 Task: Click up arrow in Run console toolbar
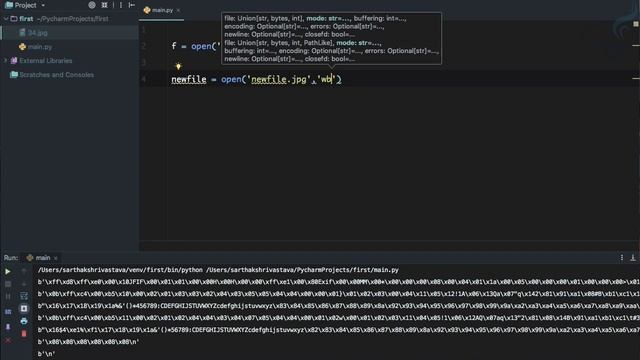pyautogui.click(x=24, y=271)
